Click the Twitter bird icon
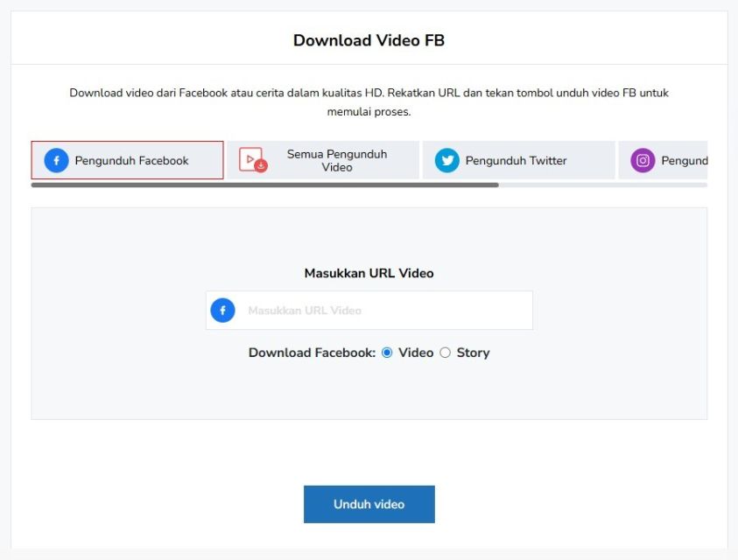The width and height of the screenshot is (738, 560). pyautogui.click(x=447, y=160)
